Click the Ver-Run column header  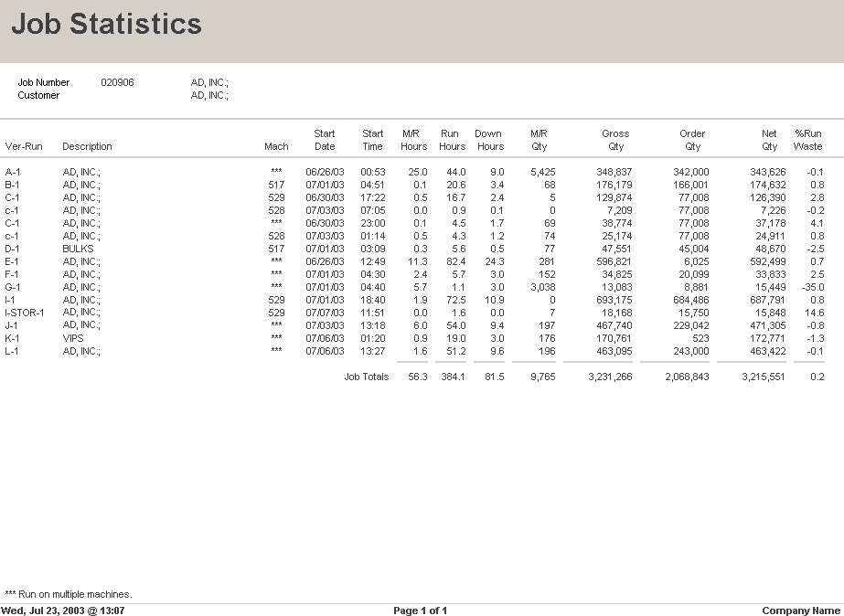point(24,146)
